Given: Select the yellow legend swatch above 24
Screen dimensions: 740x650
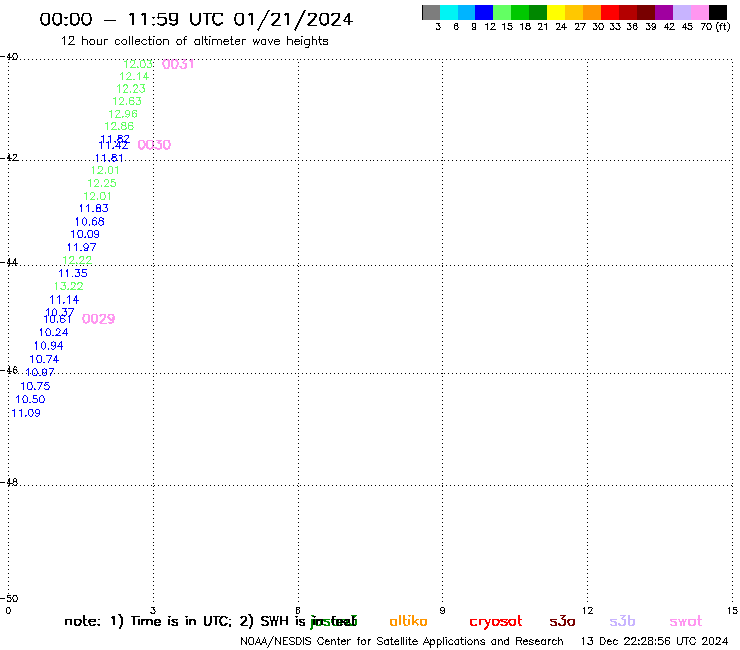Looking at the screenshot, I should click(556, 12).
